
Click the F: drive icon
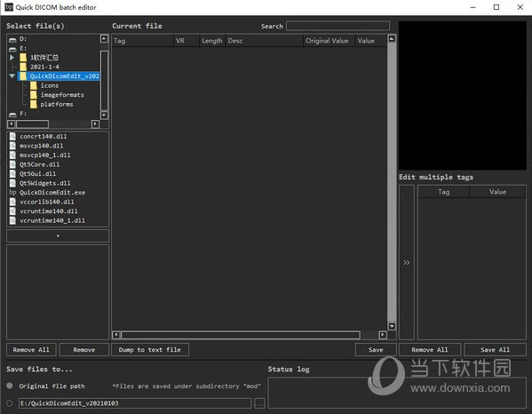(x=12, y=114)
